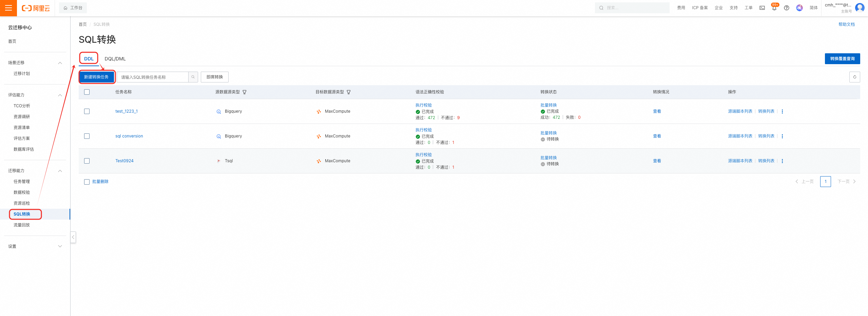The height and width of the screenshot is (316, 868).
Task: Check the Test0924 row checkbox
Action: [87, 161]
